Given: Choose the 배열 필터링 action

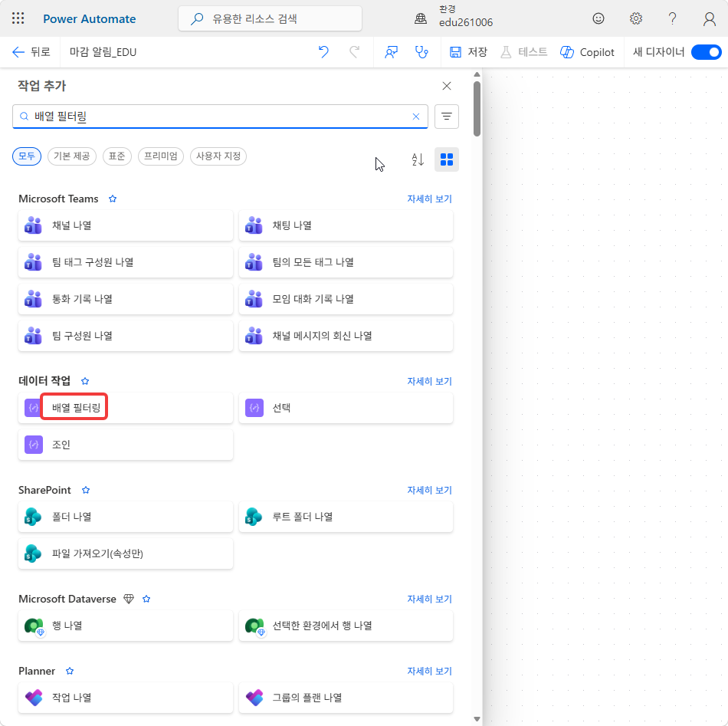Looking at the screenshot, I should [x=126, y=408].
